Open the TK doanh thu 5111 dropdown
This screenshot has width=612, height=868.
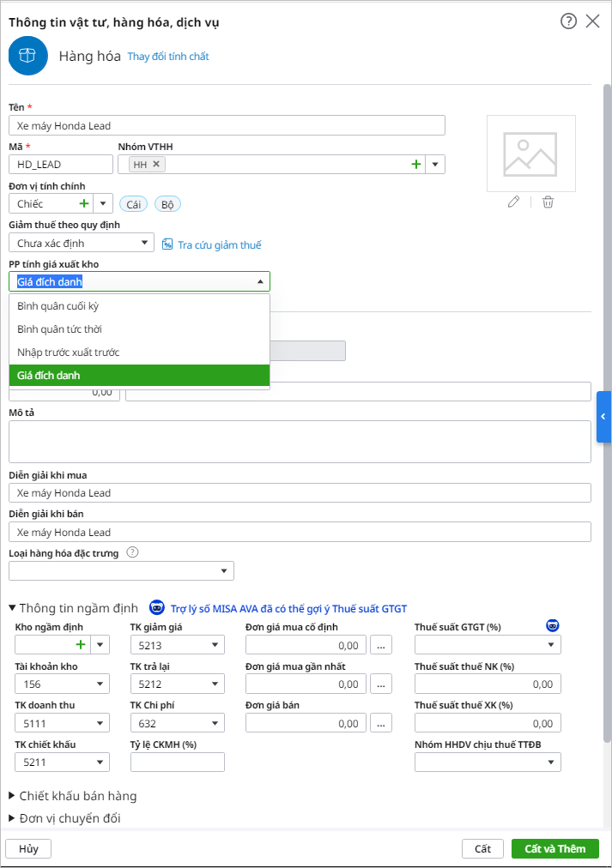(x=100, y=723)
